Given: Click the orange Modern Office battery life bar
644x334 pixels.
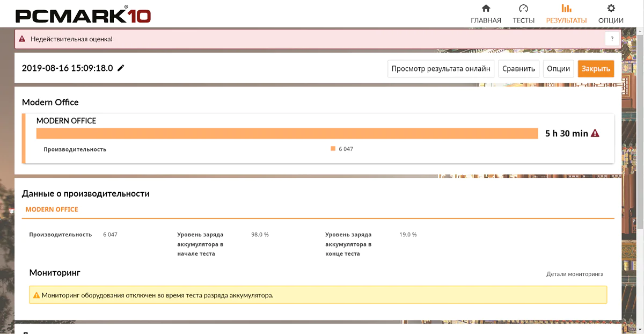Looking at the screenshot, I should [x=287, y=134].
